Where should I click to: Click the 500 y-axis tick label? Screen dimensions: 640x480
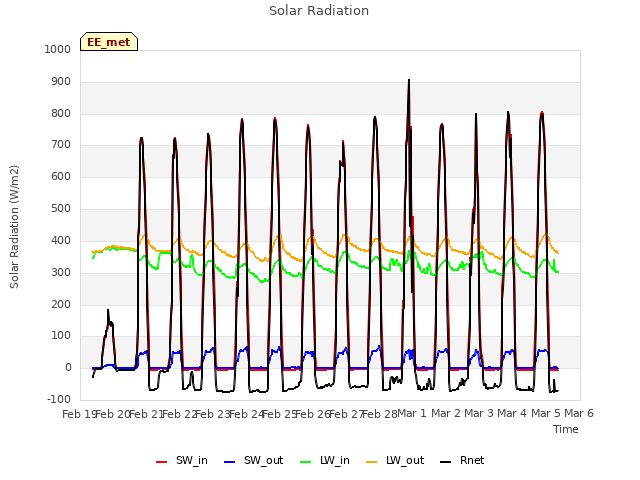click(x=61, y=209)
